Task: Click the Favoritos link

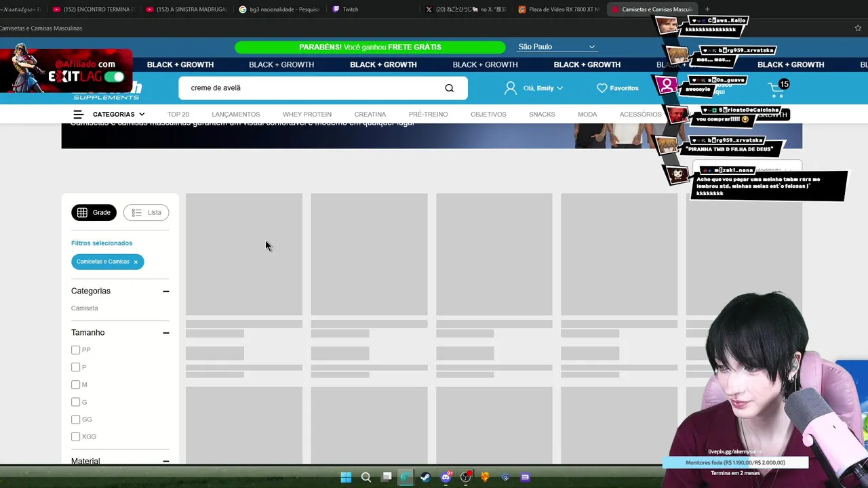Action: coord(624,88)
